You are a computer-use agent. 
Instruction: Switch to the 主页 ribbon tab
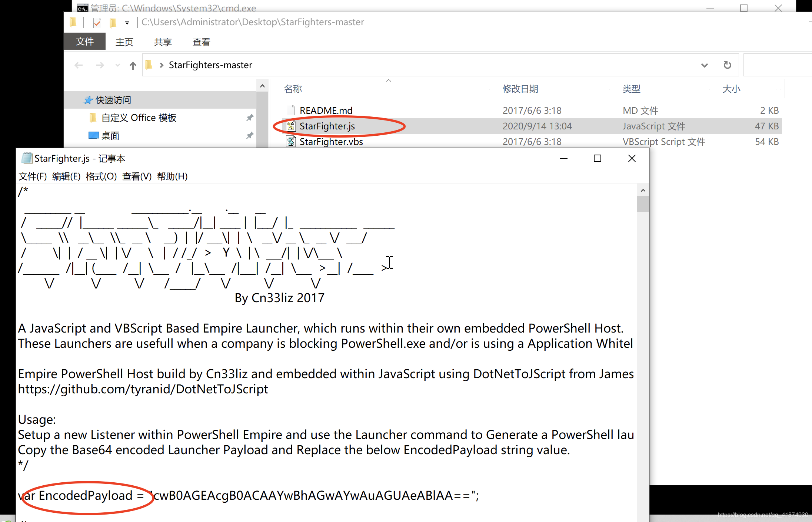[x=124, y=42]
